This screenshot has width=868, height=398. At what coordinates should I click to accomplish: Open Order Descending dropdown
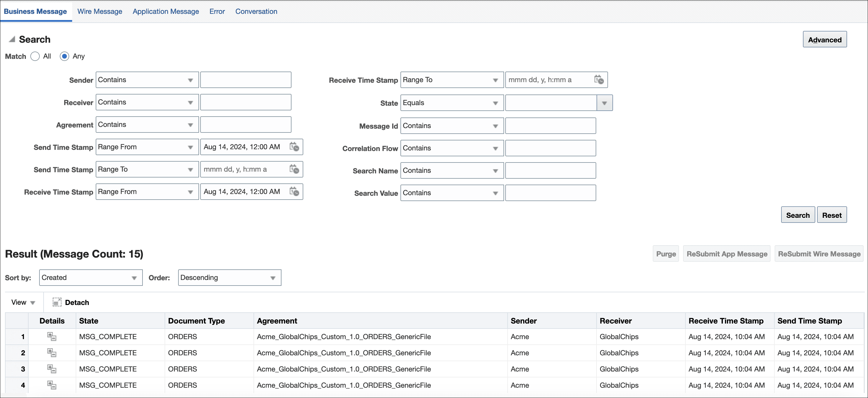point(229,277)
